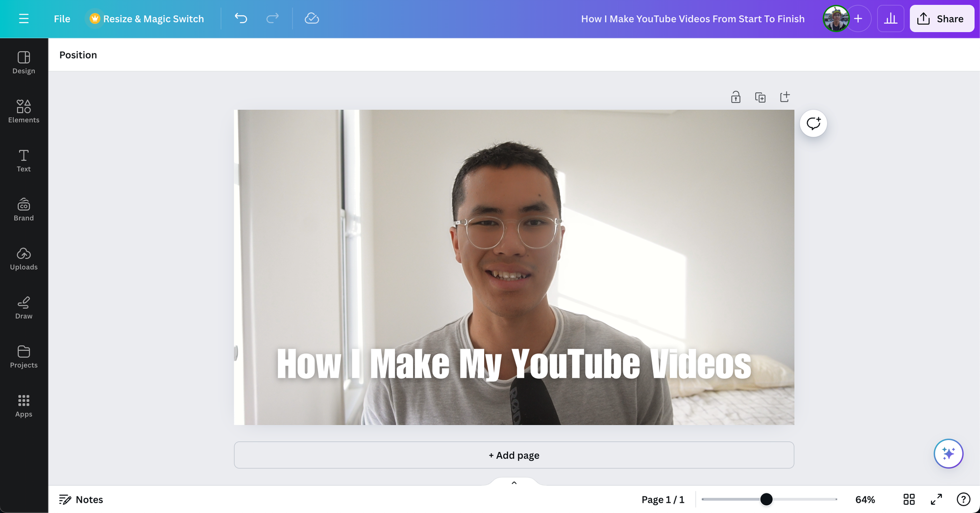Add a new page via icon
The height and width of the screenshot is (513, 980).
point(784,97)
